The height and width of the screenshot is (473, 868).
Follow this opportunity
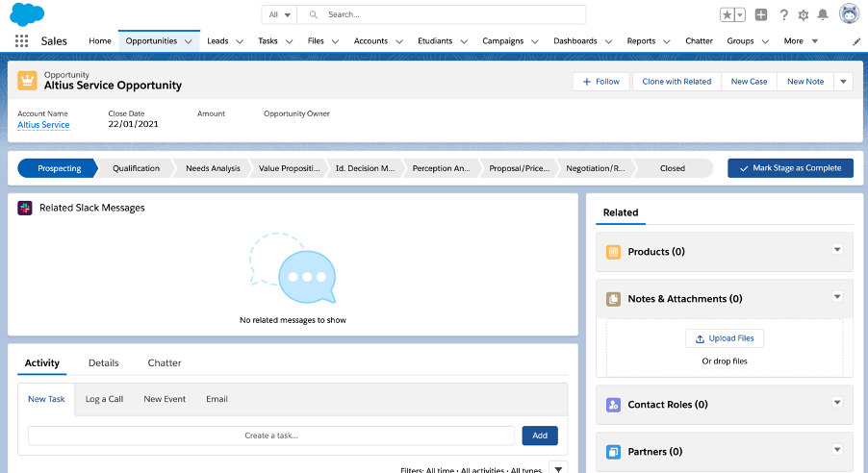(x=601, y=82)
